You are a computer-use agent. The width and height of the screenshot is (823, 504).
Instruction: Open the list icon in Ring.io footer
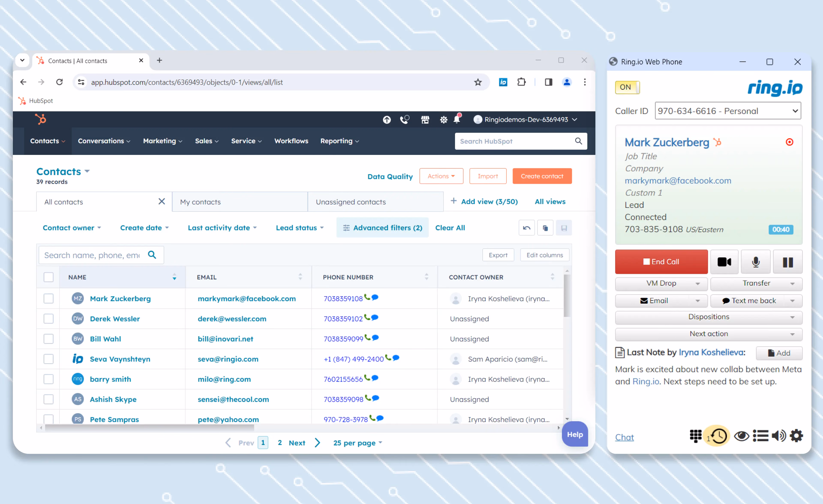click(760, 436)
